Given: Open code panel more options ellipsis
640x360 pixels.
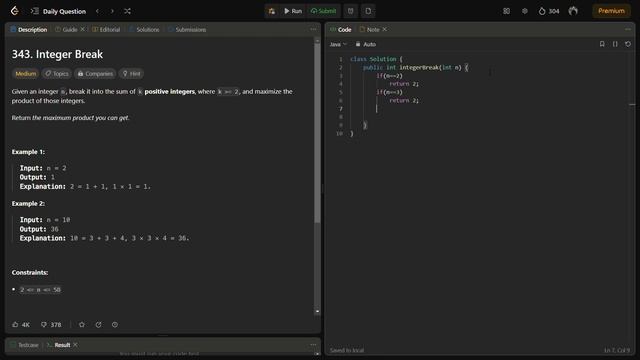Looking at the screenshot, I should 628,29.
